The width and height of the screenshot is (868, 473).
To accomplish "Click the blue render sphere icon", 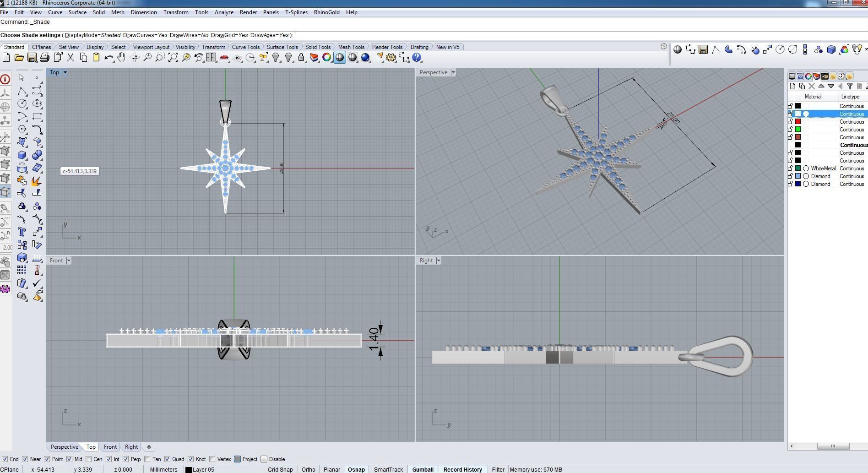I will pyautogui.click(x=365, y=57).
